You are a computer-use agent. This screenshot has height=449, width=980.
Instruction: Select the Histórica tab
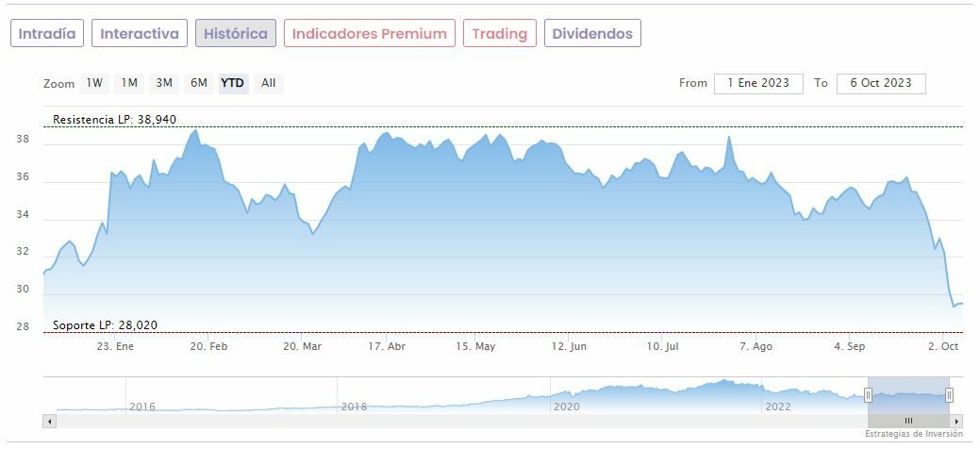coord(236,33)
